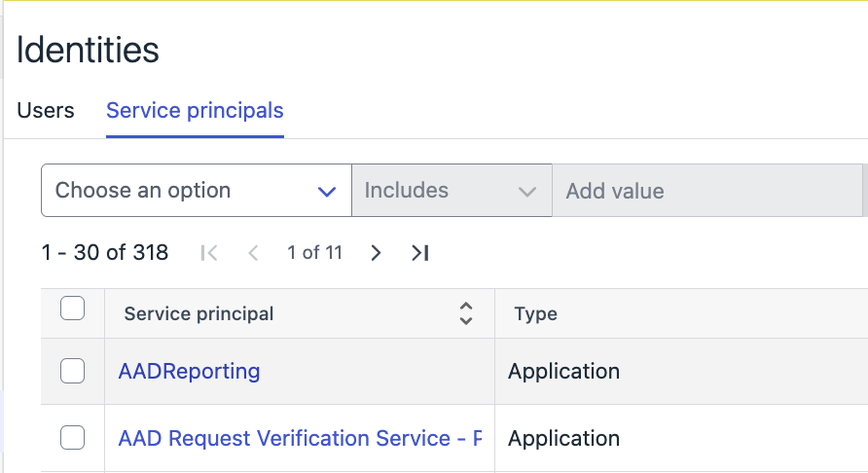Advance to the next results page
This screenshot has width=868, height=473.
coord(377,253)
